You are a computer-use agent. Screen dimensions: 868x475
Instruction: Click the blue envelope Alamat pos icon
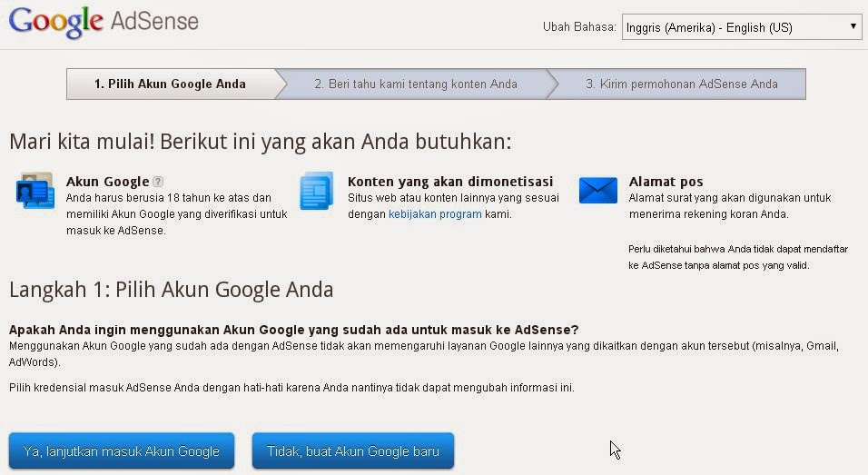tap(597, 191)
